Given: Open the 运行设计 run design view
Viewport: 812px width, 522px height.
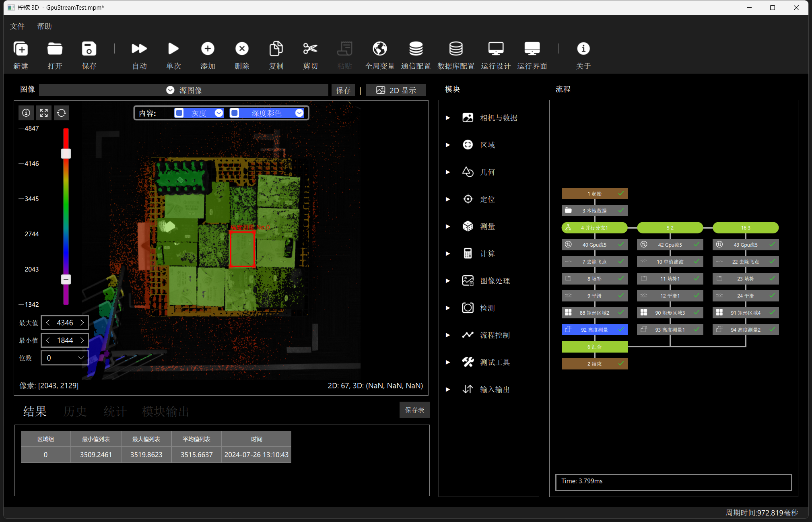Looking at the screenshot, I should click(496, 49).
